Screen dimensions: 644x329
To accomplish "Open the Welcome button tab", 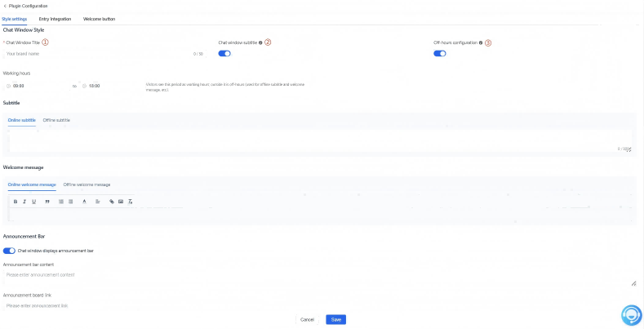I will click(x=99, y=19).
